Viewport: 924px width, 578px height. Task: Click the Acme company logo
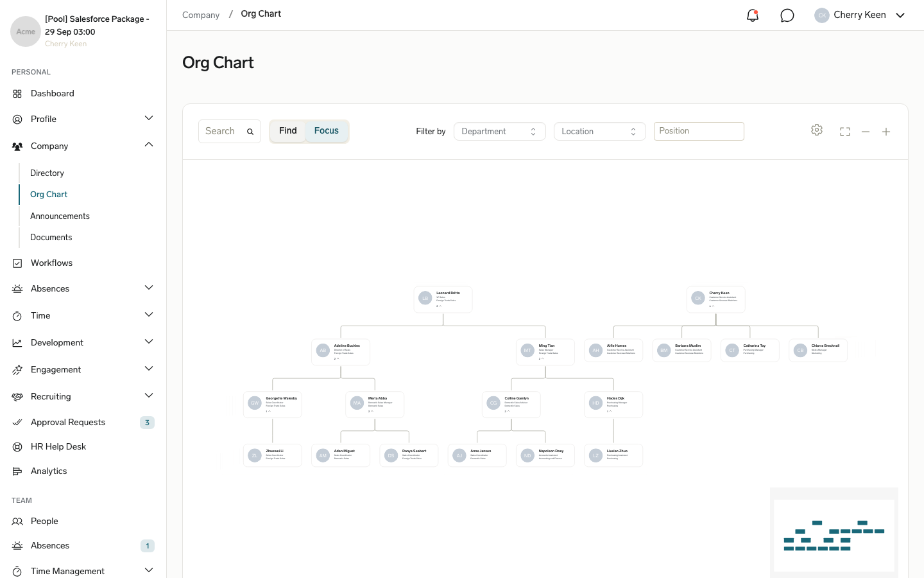26,31
